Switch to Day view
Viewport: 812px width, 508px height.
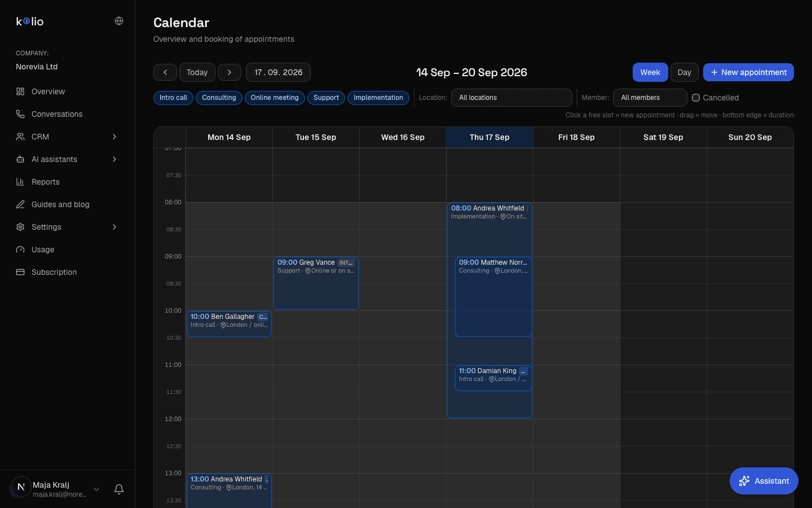click(685, 72)
